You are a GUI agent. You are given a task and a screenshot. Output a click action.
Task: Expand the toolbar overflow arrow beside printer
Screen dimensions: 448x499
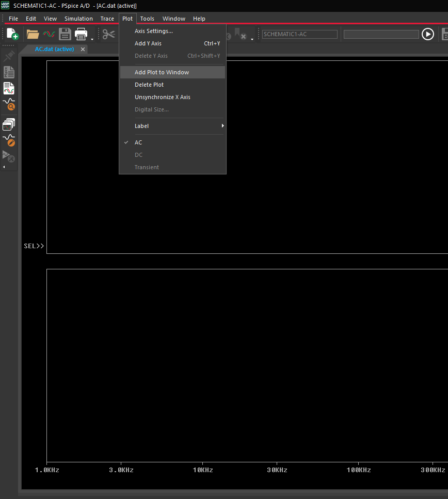click(x=92, y=39)
